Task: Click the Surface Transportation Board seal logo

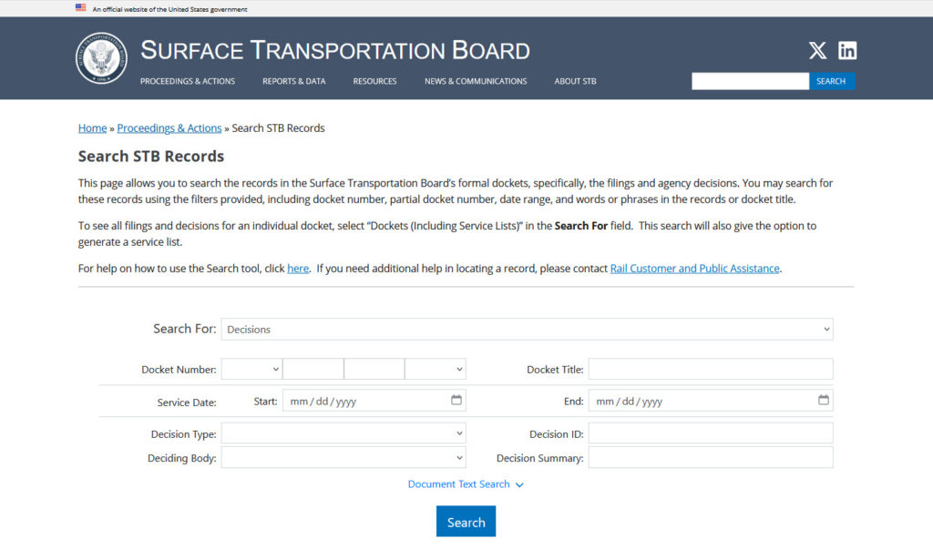Action: [101, 58]
